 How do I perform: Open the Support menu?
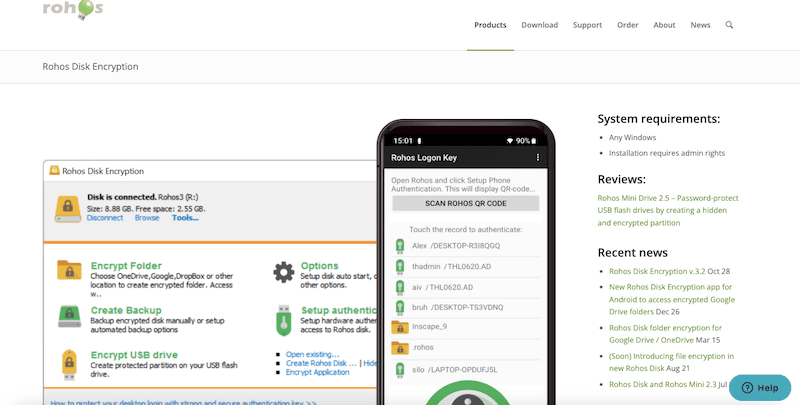tap(587, 25)
